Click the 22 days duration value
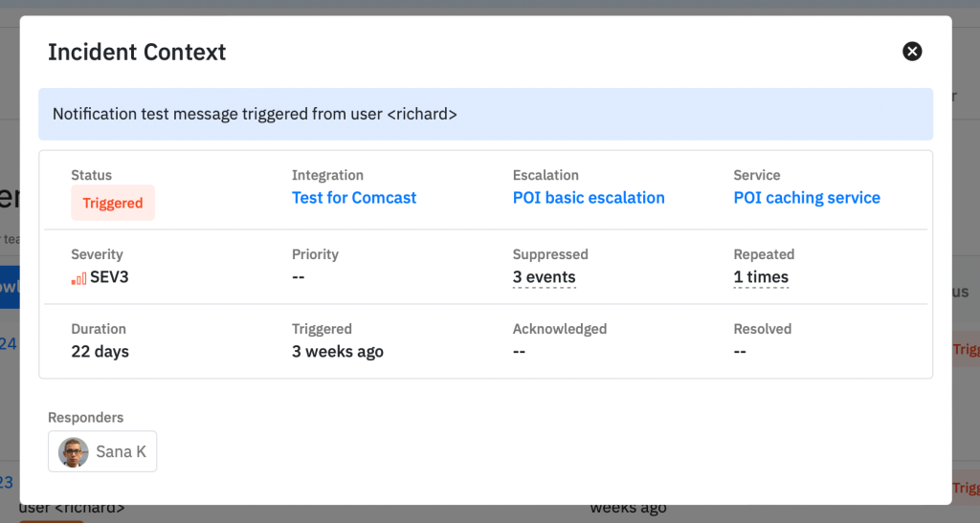 [100, 351]
